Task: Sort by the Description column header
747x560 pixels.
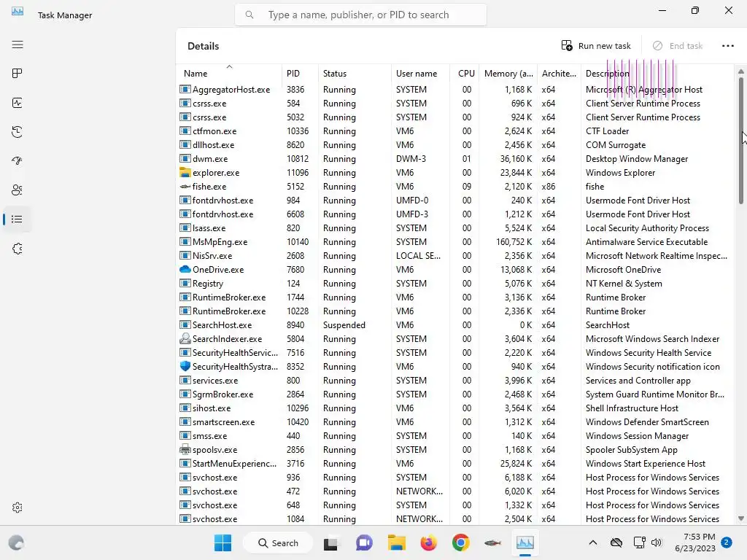Action: click(x=657, y=74)
